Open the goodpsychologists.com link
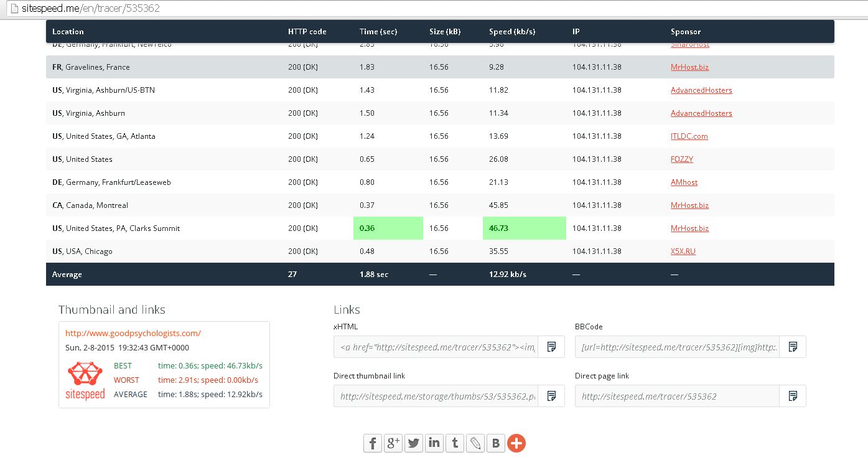The image size is (868, 460). coord(133,334)
